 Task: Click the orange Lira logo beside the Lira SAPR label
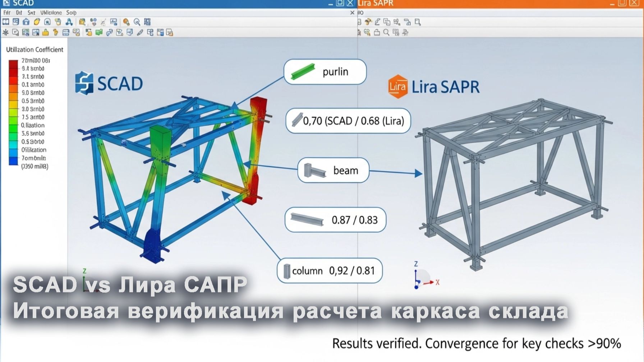pos(397,86)
